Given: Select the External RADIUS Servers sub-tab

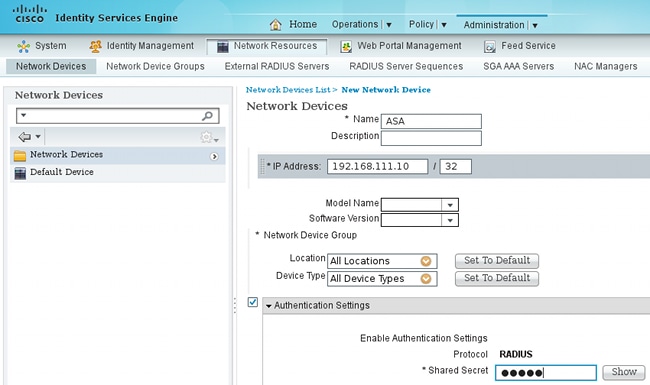Looking at the screenshot, I should pos(277,66).
